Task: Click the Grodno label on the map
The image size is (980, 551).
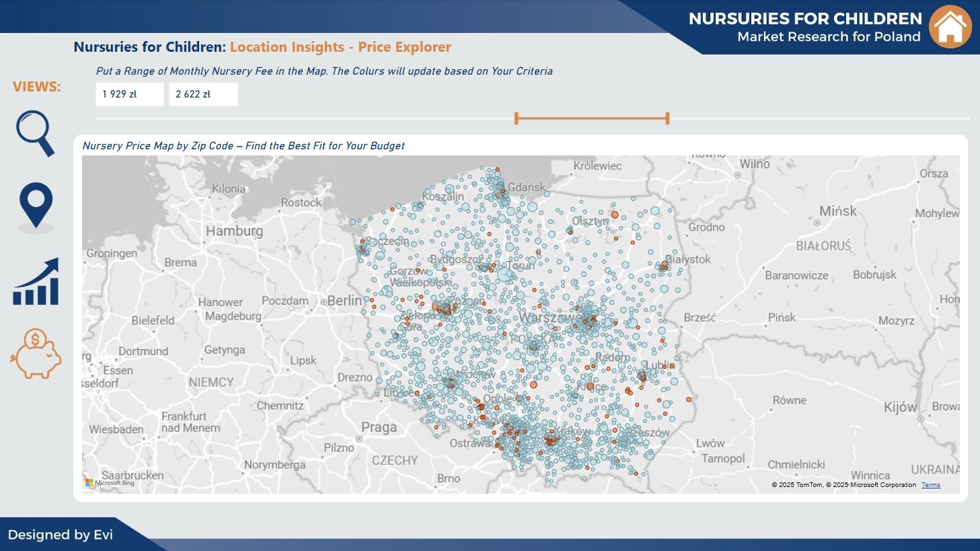Action: (x=706, y=227)
